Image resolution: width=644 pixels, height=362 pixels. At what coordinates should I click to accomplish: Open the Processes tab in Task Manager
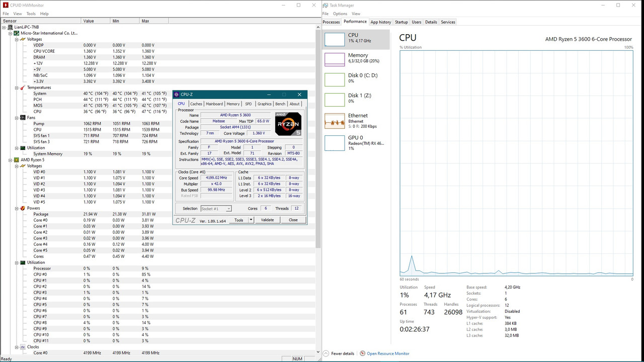(331, 22)
